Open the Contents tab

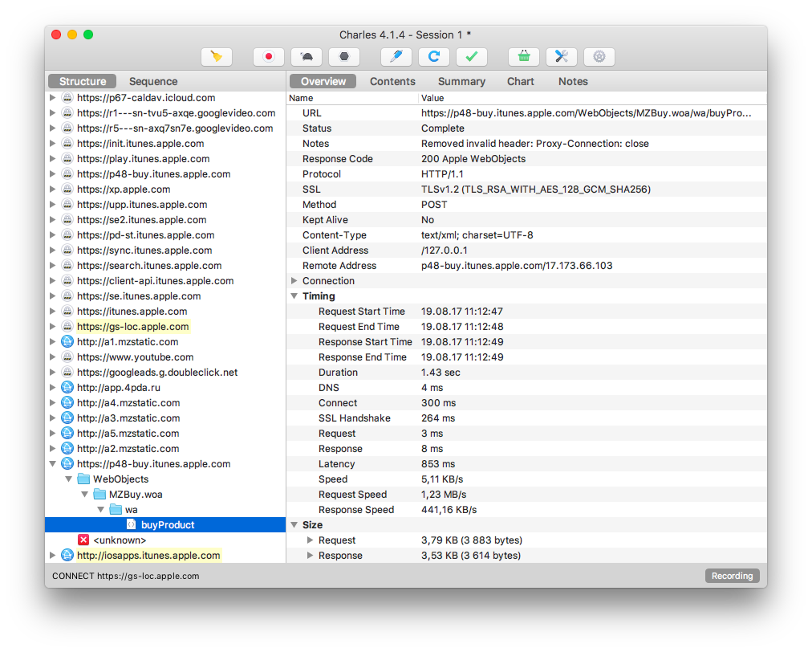click(x=392, y=81)
